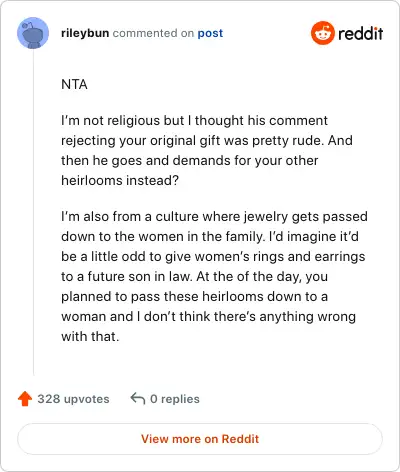
Task: Click the line "planned to pass these heirlooms"
Action: [194, 297]
